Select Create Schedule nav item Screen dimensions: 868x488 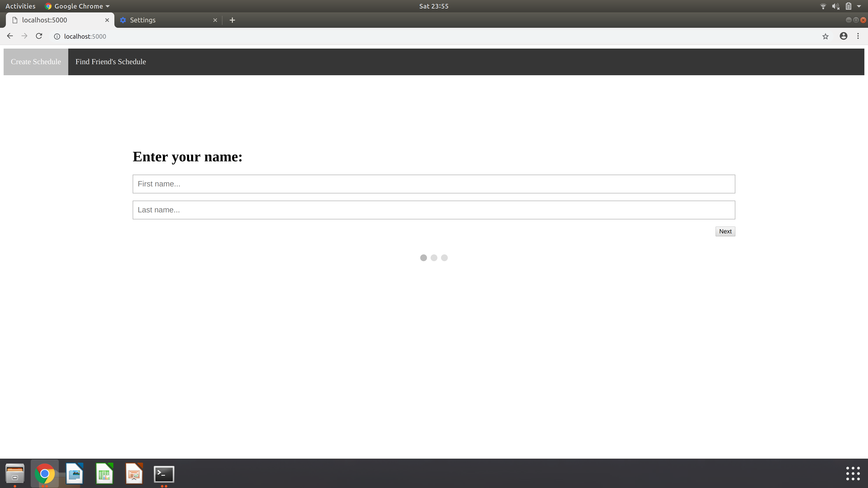36,62
